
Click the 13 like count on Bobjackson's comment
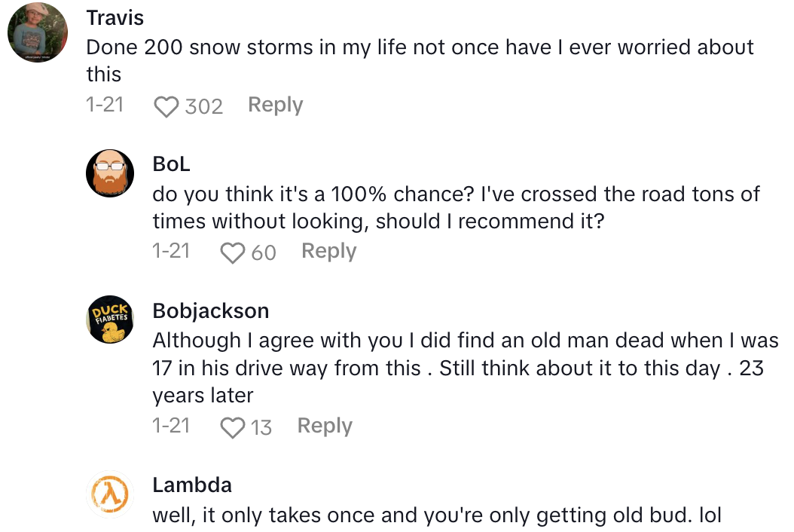pyautogui.click(x=261, y=427)
